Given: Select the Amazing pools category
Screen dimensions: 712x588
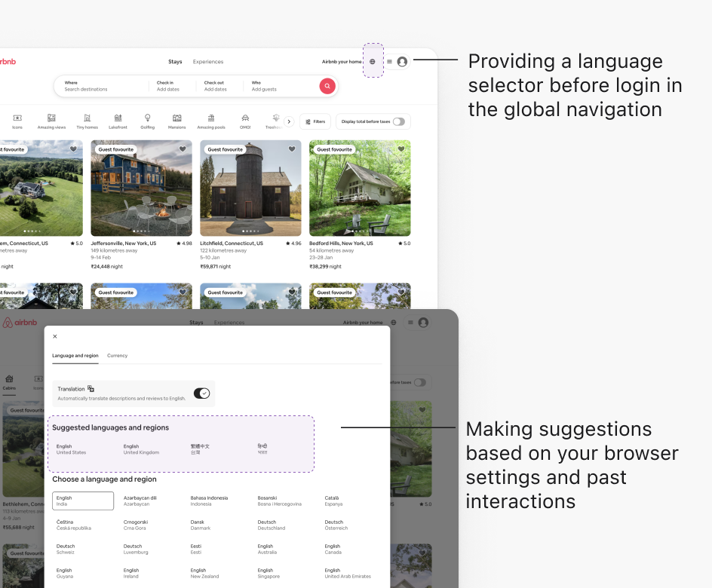Looking at the screenshot, I should click(x=211, y=121).
